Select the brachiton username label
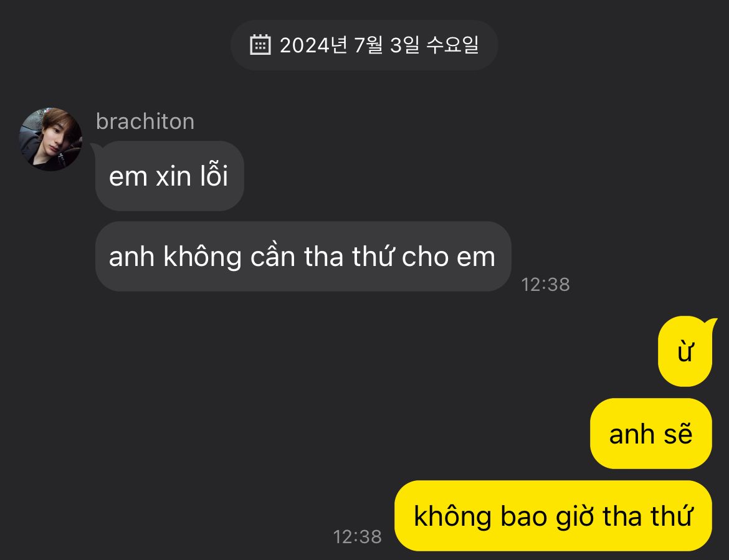Screen dimensions: 729x560 (145, 121)
